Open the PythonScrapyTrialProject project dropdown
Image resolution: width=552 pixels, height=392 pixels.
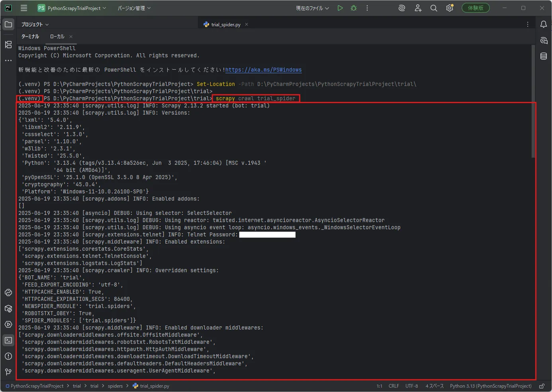(x=72, y=8)
